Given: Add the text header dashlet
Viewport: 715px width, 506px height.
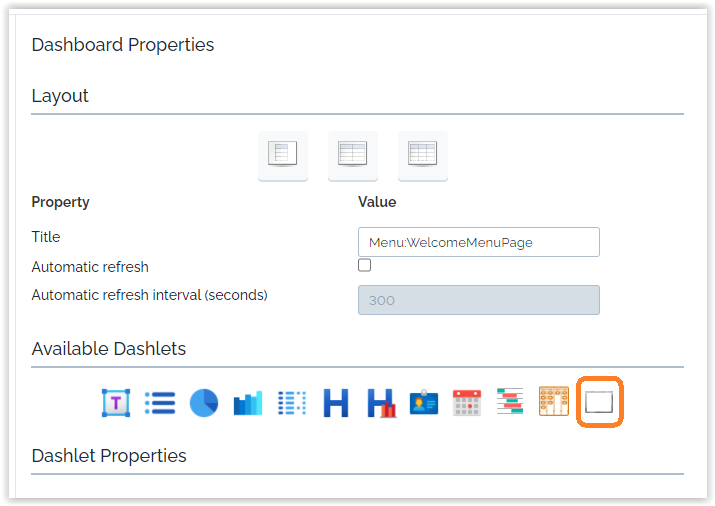Looking at the screenshot, I should (116, 403).
